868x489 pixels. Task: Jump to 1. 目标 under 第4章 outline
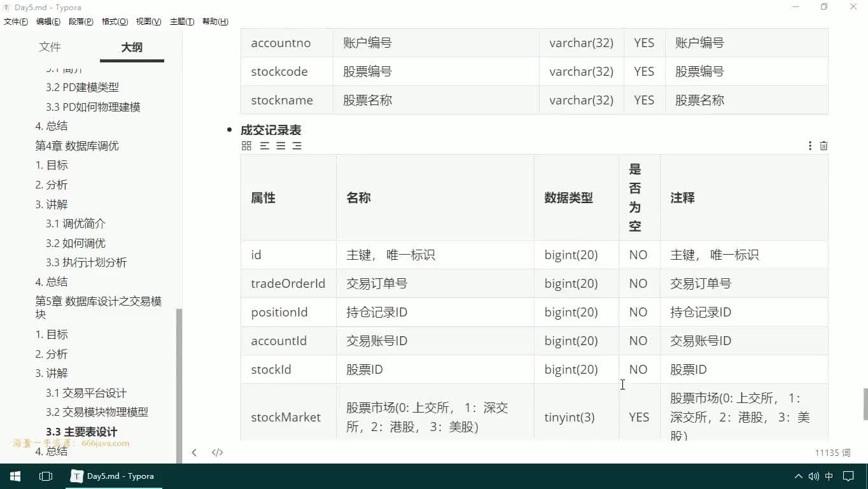click(x=52, y=165)
